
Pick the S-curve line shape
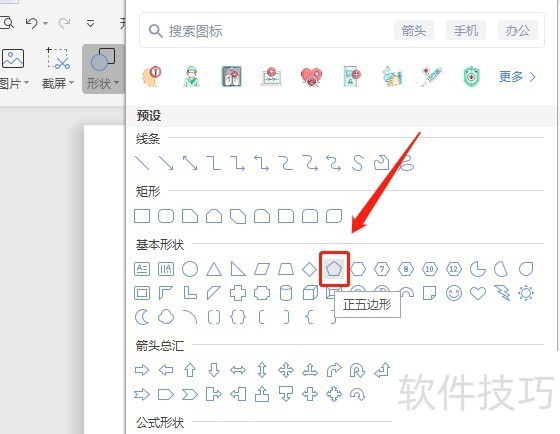(358, 163)
